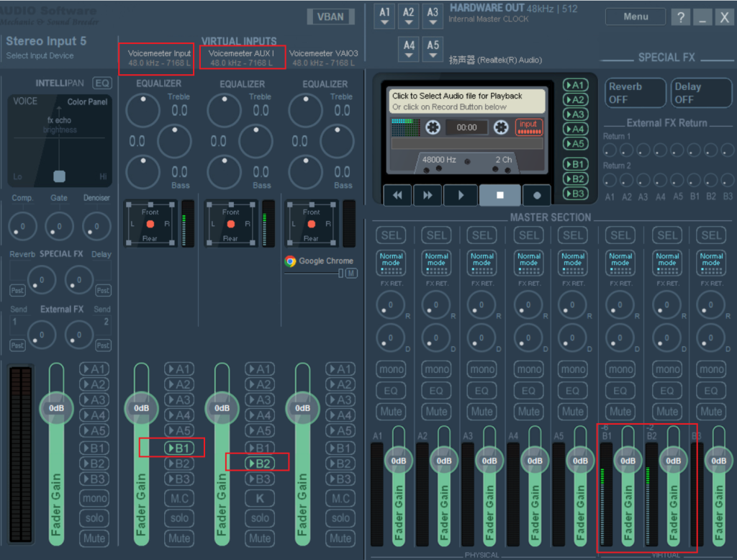Viewport: 737px width, 560px height.
Task: Mute the Voicemeeter Input strip
Action: click(x=179, y=538)
